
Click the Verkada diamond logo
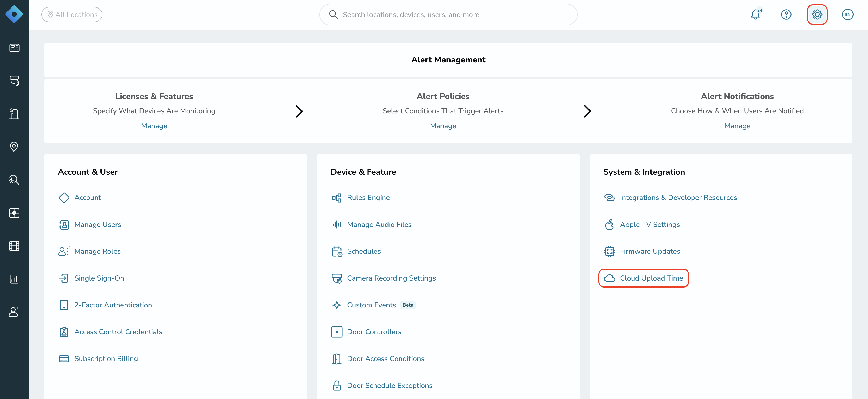point(14,14)
